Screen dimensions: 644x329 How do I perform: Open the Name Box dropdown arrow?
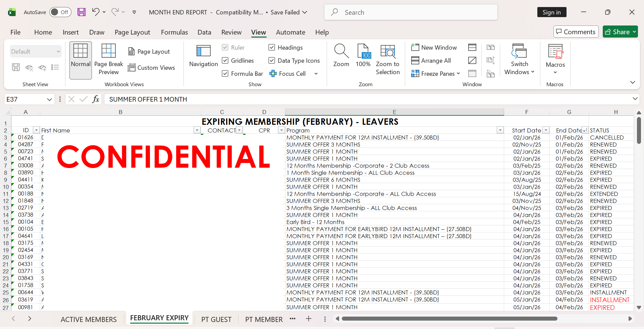pos(49,99)
